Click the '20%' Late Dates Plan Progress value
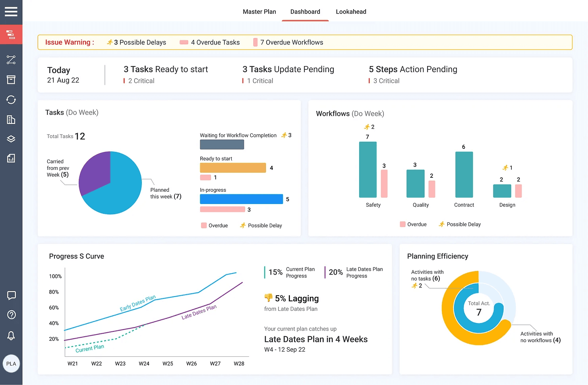 click(336, 272)
